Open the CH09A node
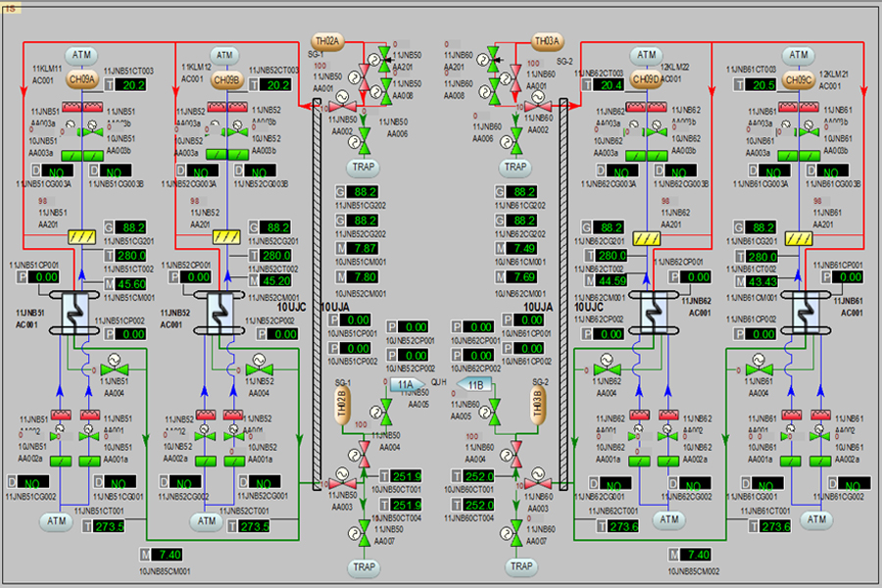 click(82, 79)
